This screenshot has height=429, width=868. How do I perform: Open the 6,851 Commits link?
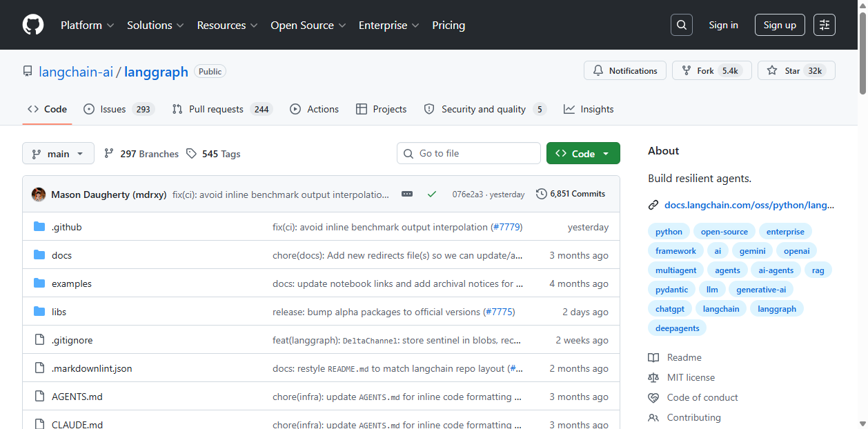571,194
